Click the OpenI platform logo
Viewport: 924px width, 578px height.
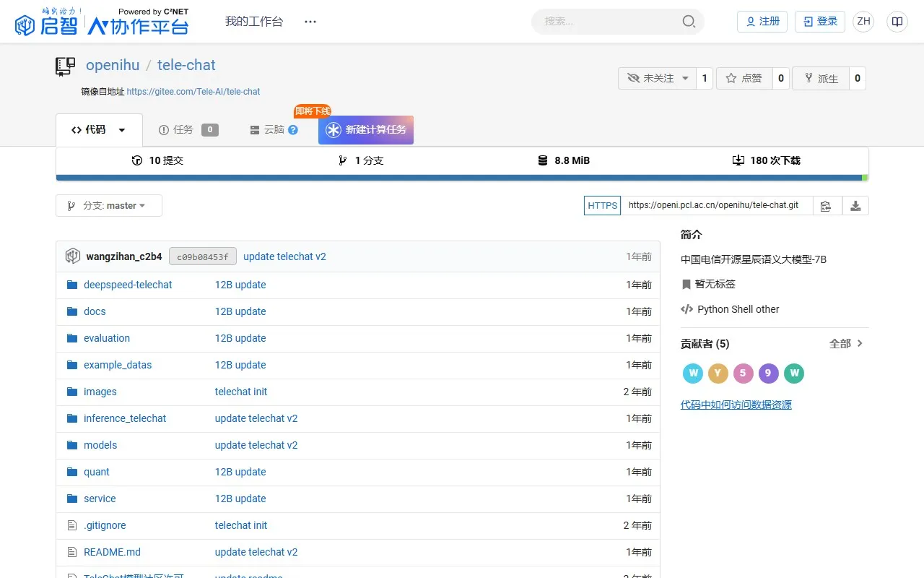102,22
